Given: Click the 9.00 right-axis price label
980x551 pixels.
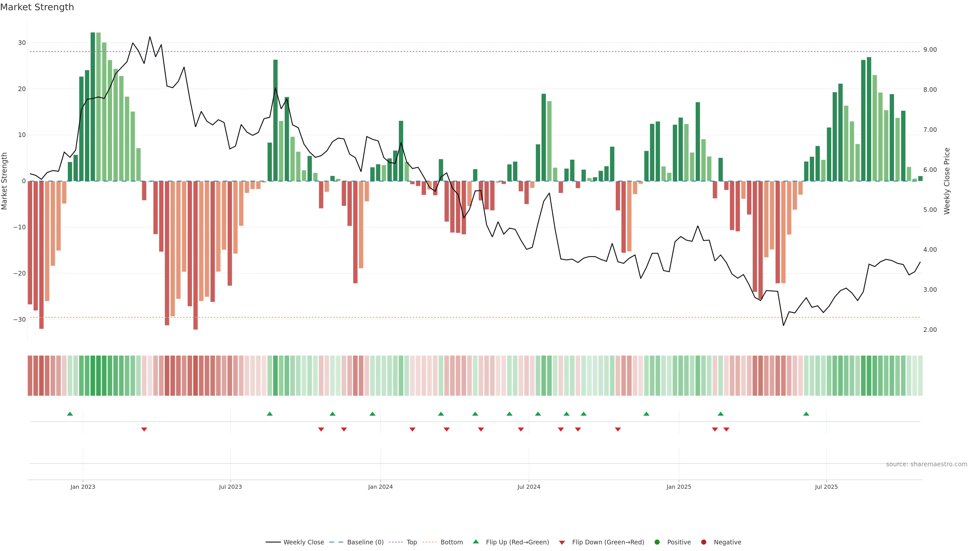Looking at the screenshot, I should pyautogui.click(x=930, y=50).
